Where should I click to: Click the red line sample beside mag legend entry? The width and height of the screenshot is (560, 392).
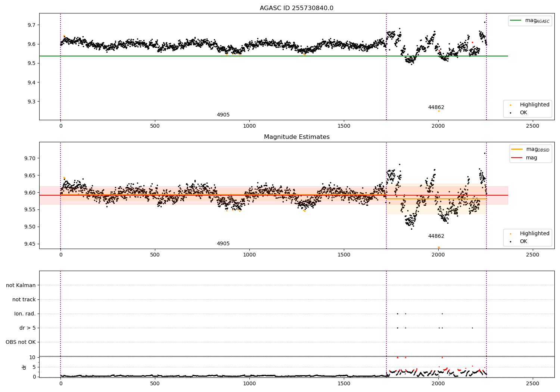[517, 158]
